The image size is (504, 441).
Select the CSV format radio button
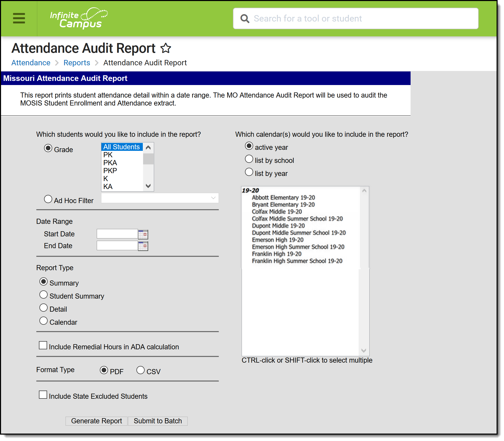tap(141, 370)
